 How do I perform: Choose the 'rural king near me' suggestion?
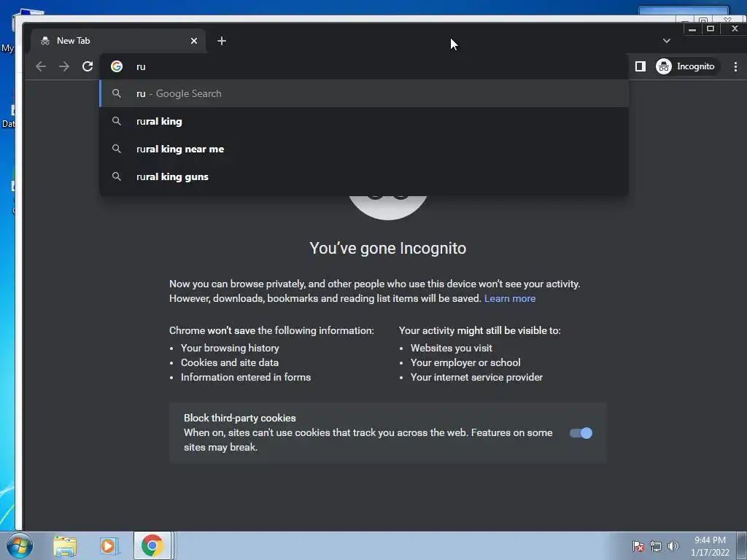(x=364, y=149)
